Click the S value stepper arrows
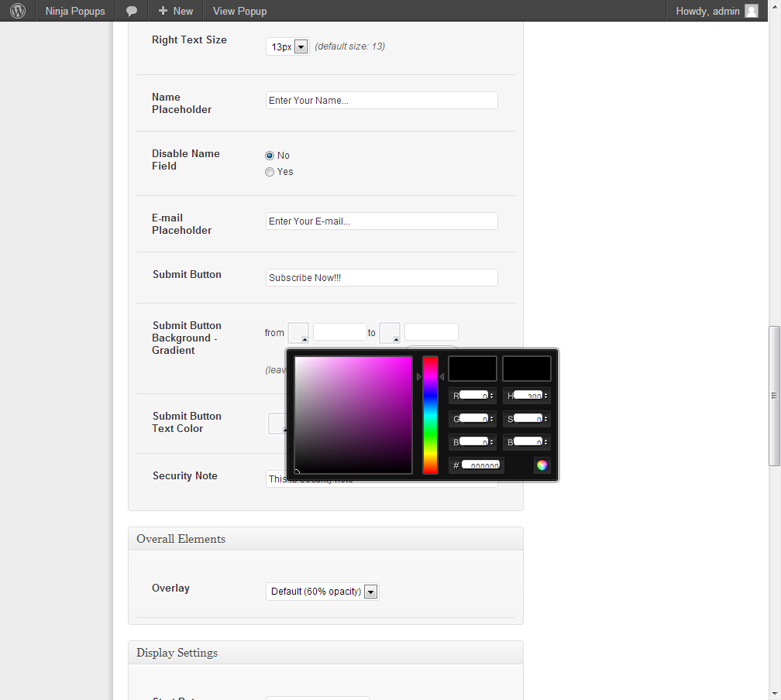 [x=546, y=419]
